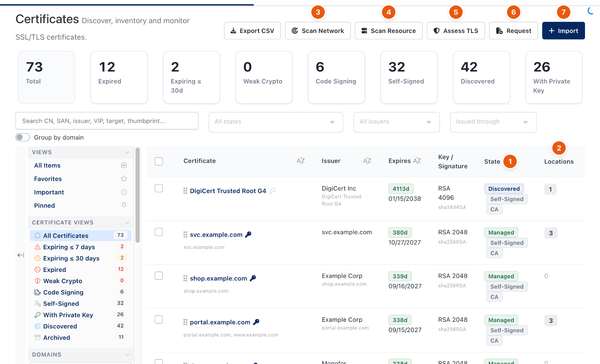Tick the DigiCert Trusted Root G4 checkbox
The height and width of the screenshot is (364, 600).
coord(159,188)
